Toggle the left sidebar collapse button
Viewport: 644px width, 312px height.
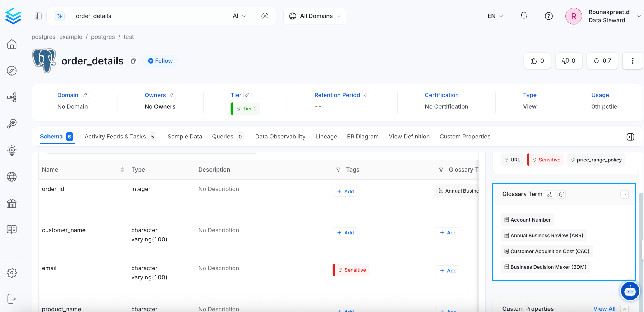(38, 16)
